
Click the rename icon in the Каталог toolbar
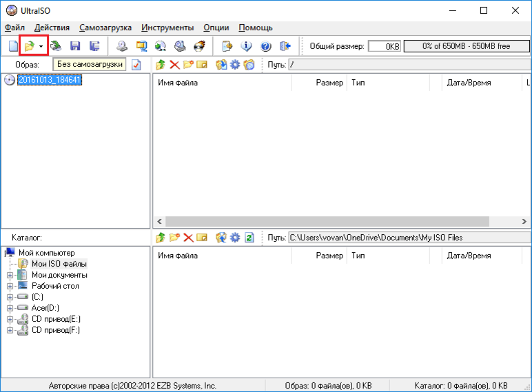point(202,238)
